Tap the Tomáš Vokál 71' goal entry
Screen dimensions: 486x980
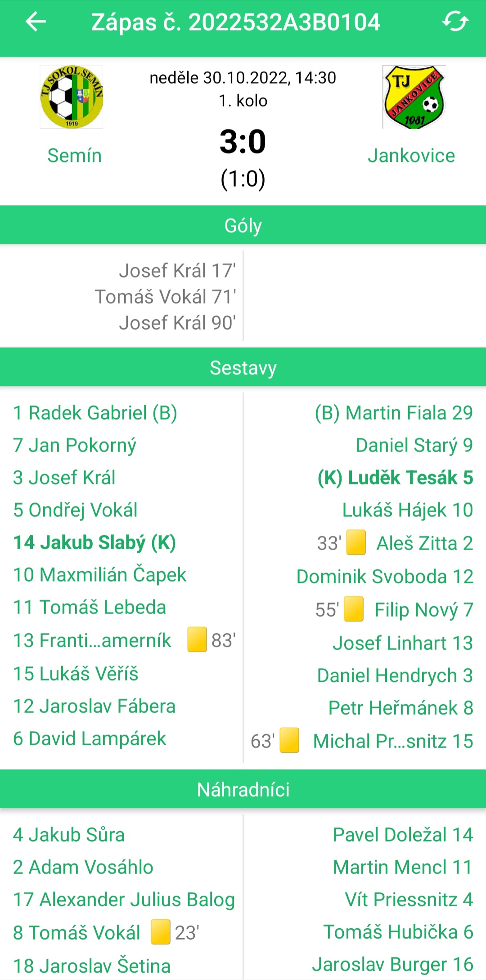166,297
